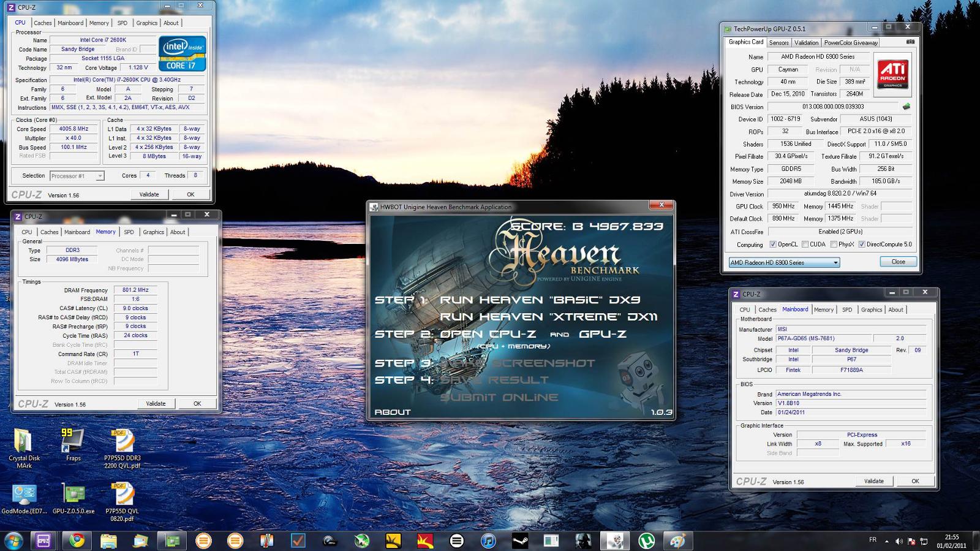980x551 pixels.
Task: Click the DRAM Frequency value 801.2 MHz
Action: click(135, 291)
